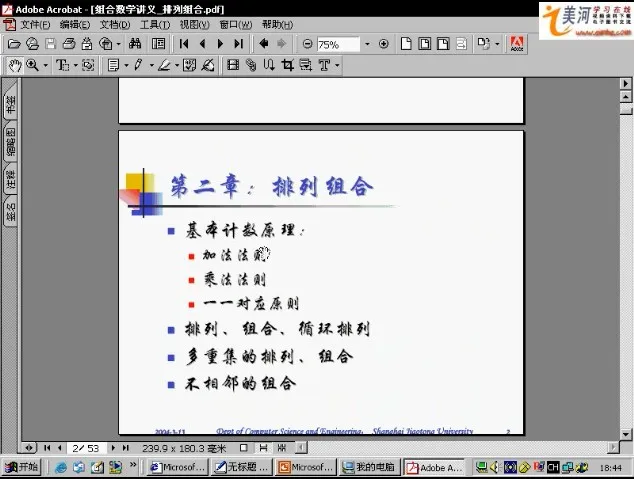This screenshot has width=634, height=479.
Task: Open the 窗口(W) menu
Action: click(x=236, y=25)
